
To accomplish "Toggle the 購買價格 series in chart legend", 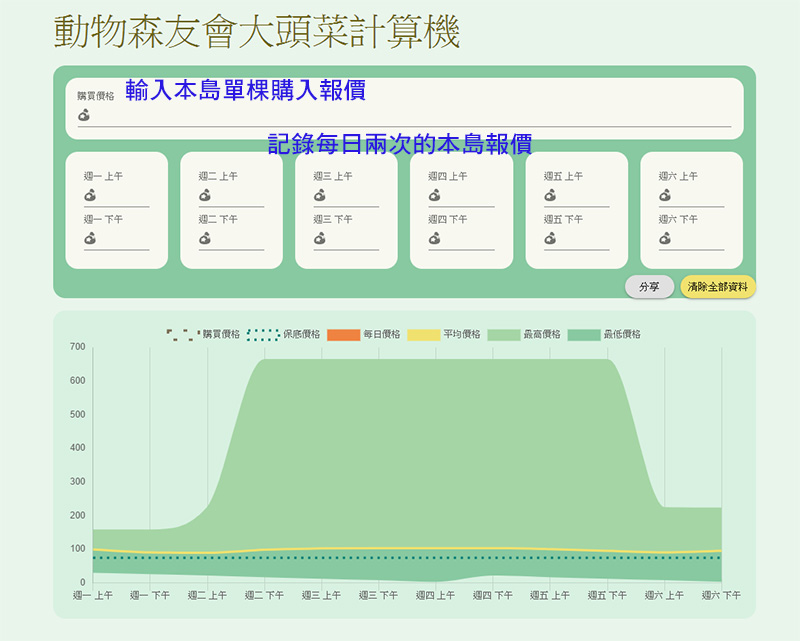I will pos(203,334).
